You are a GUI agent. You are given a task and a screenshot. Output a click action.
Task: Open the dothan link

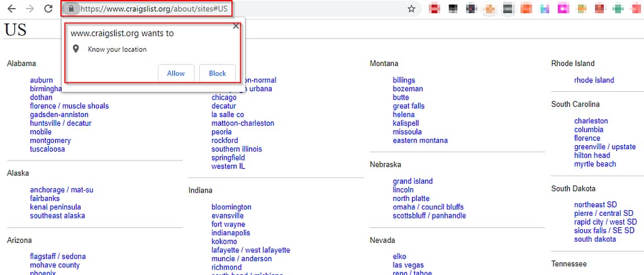tap(41, 98)
